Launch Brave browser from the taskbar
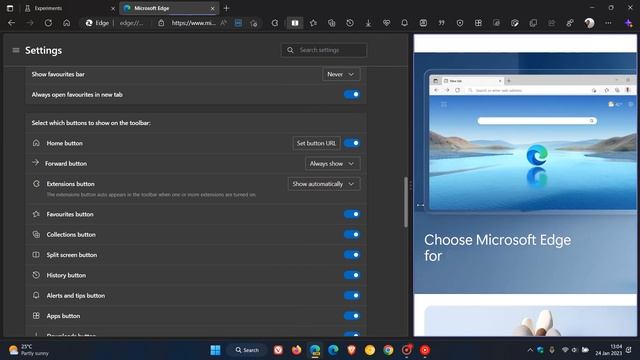The width and height of the screenshot is (640, 360). click(x=351, y=350)
